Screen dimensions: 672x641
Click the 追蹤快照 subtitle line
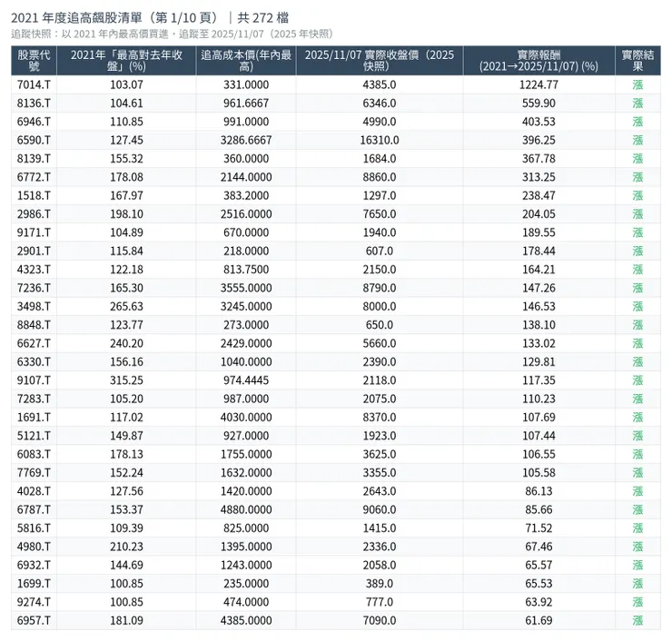173,34
